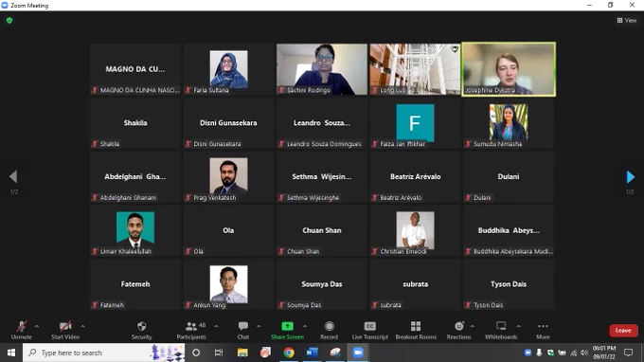
Task: Select the Sethma Wijesin... participant tile
Action: coord(322,177)
